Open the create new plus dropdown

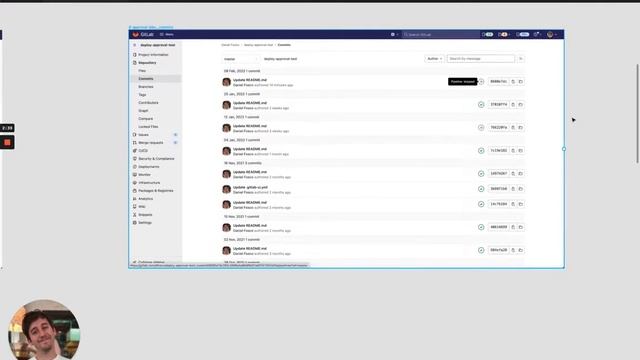coord(394,35)
